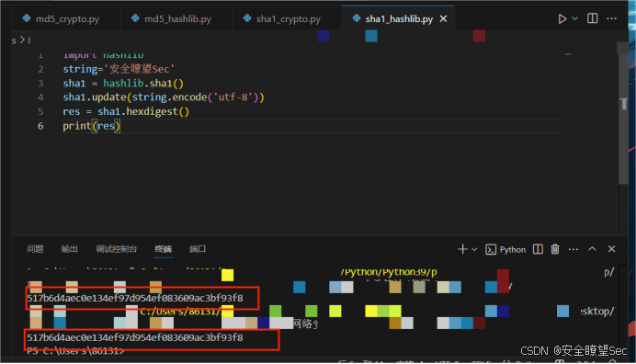Image resolution: width=636 pixels, height=364 pixels.
Task: Click the second 517b6d4aec0e134e hash output
Action: point(135,337)
